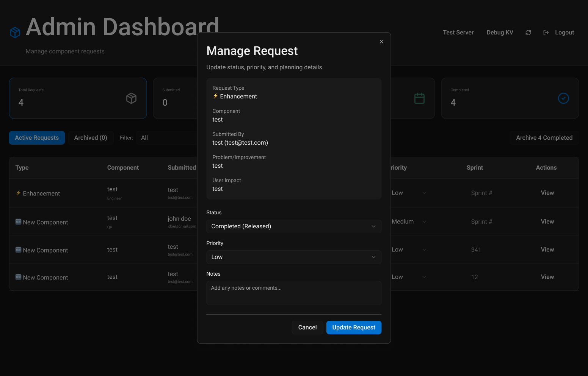Open the Priority dropdown set to Low
Viewport: 588px width, 376px height.
tap(294, 257)
